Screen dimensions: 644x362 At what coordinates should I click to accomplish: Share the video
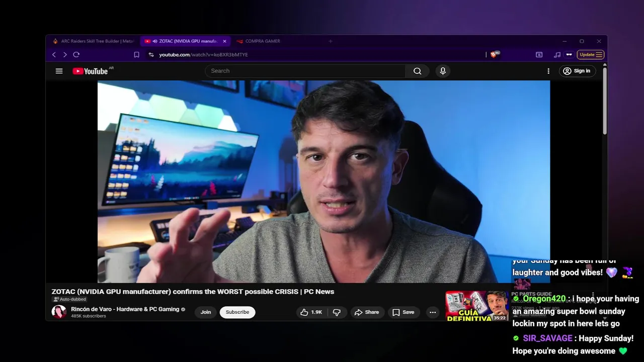click(367, 312)
